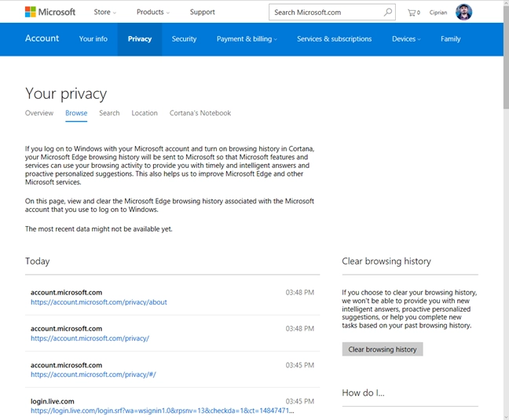The height and width of the screenshot is (420, 509).
Task: Click the 03:45 PM time of login.live.com entry
Action: [x=299, y=401]
